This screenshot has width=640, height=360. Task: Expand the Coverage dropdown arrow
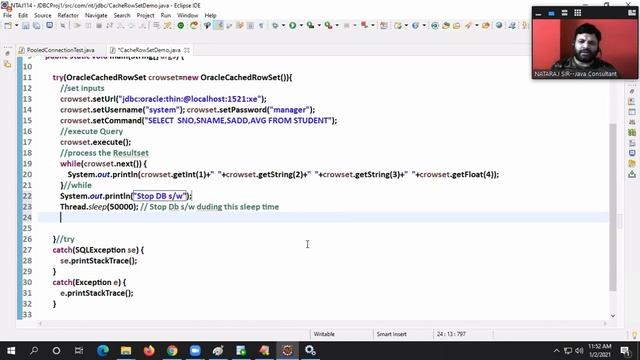(x=319, y=26)
